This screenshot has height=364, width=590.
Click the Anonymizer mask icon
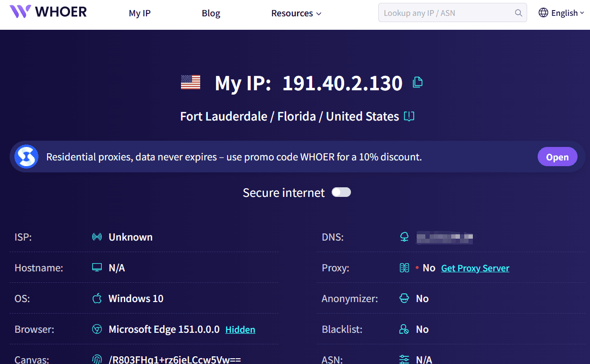pyautogui.click(x=404, y=298)
